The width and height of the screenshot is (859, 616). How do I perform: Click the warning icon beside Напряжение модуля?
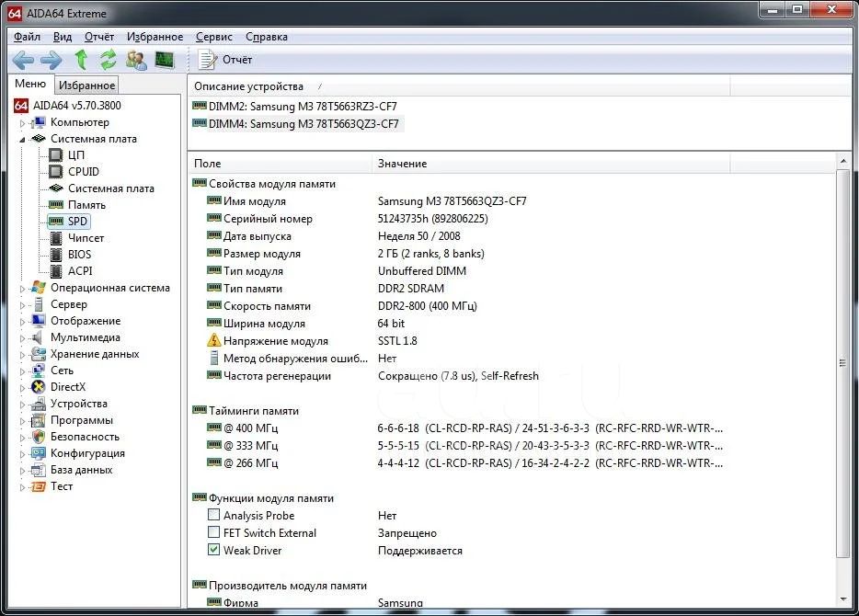pos(213,340)
